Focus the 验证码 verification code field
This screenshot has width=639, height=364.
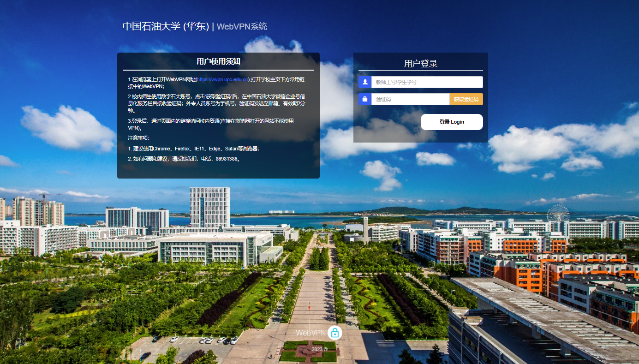pyautogui.click(x=410, y=99)
